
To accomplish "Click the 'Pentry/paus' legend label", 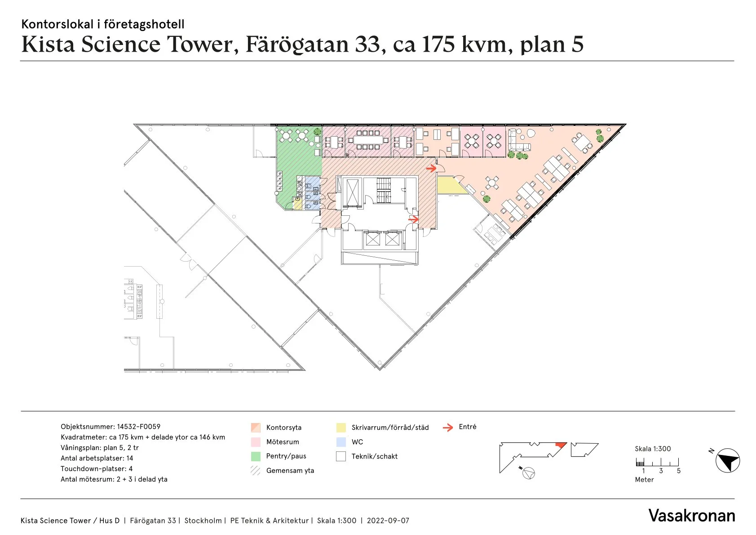I will point(286,456).
